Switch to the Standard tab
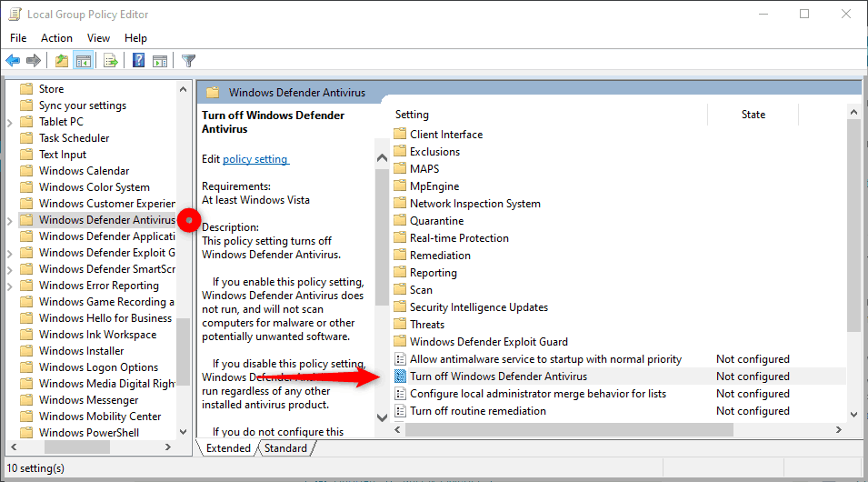The width and height of the screenshot is (868, 482). [x=285, y=447]
